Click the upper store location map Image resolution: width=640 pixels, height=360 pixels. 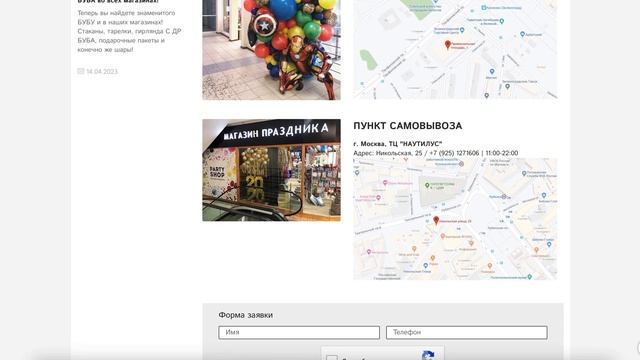point(455,49)
